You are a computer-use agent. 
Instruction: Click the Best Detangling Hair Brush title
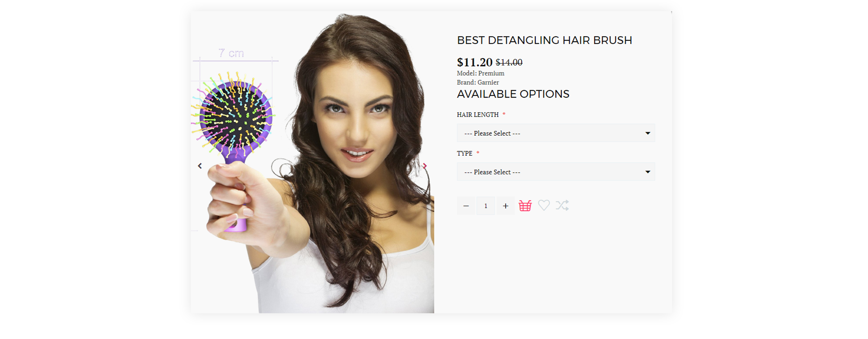[x=544, y=40]
